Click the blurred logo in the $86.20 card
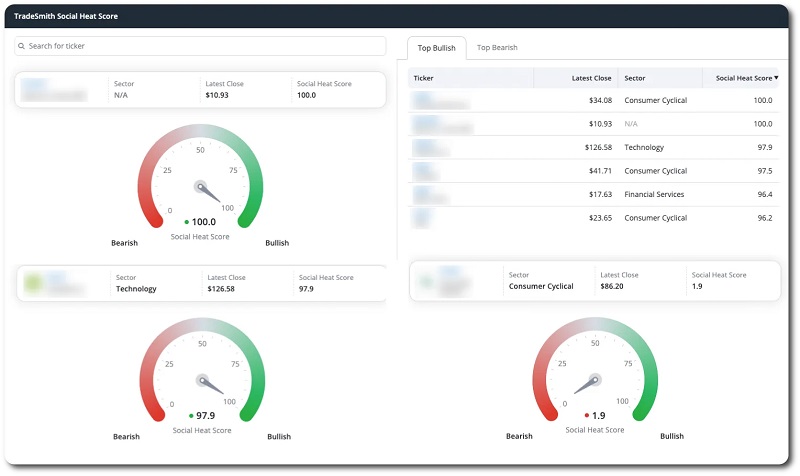 point(428,283)
